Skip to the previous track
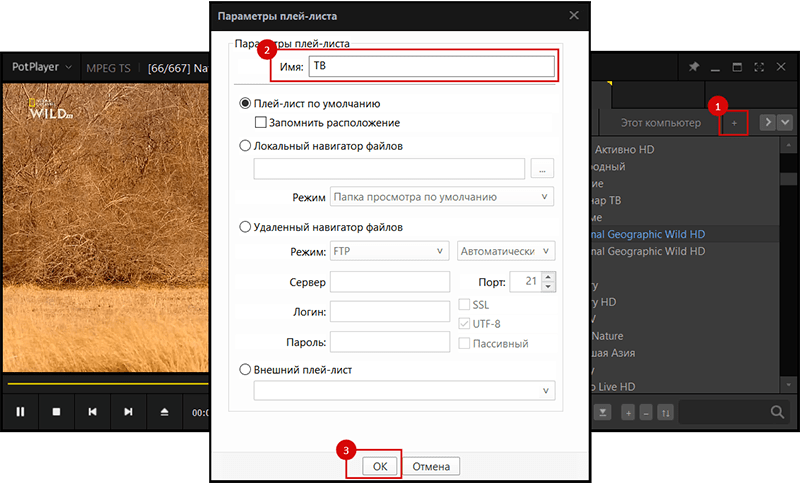Image resolution: width=800 pixels, height=483 pixels. 92,411
